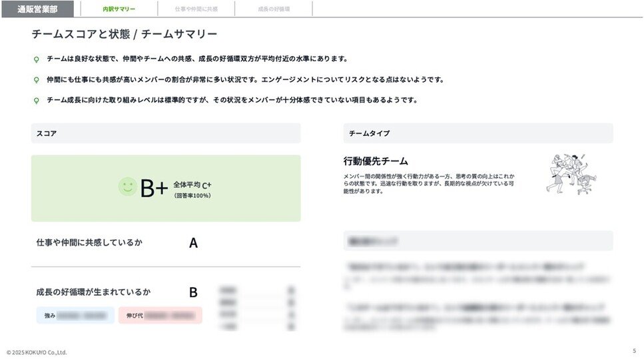Click the (回答率100%) text
644x361 pixels.
click(192, 196)
